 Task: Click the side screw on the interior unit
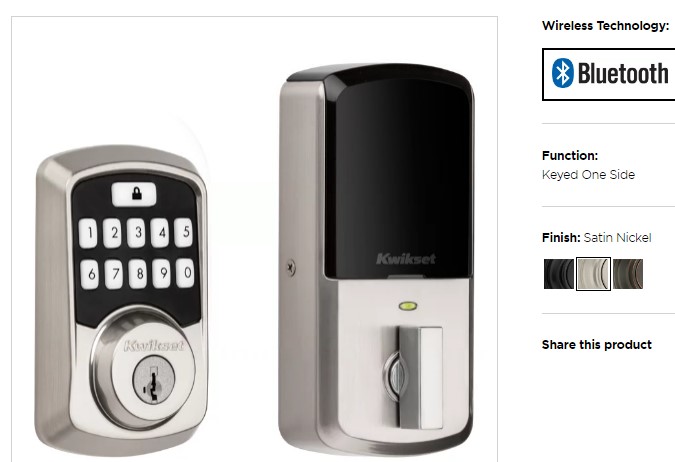coord(291,268)
